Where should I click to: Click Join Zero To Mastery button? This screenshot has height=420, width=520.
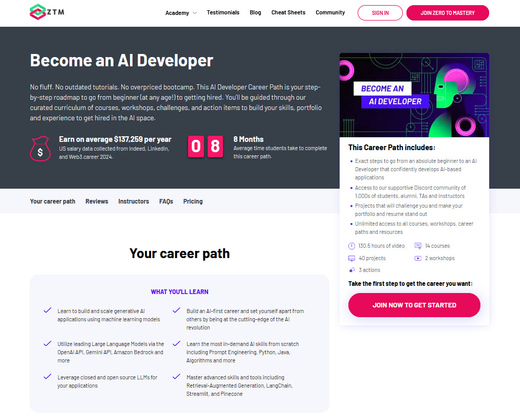coord(448,13)
